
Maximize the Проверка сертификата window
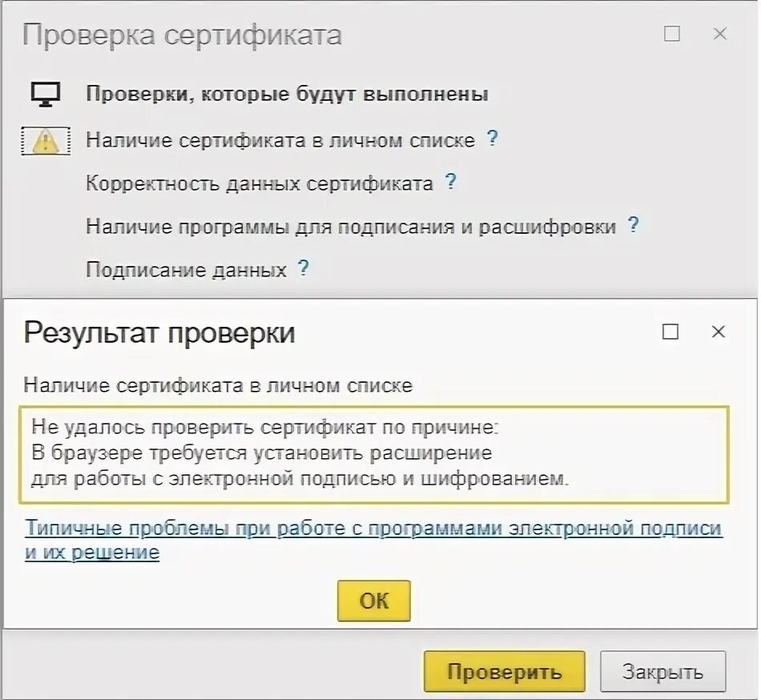coord(672,34)
